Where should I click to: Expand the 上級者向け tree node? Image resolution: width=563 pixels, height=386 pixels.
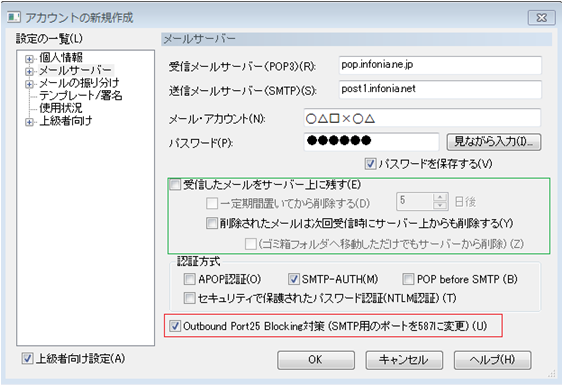click(x=29, y=122)
